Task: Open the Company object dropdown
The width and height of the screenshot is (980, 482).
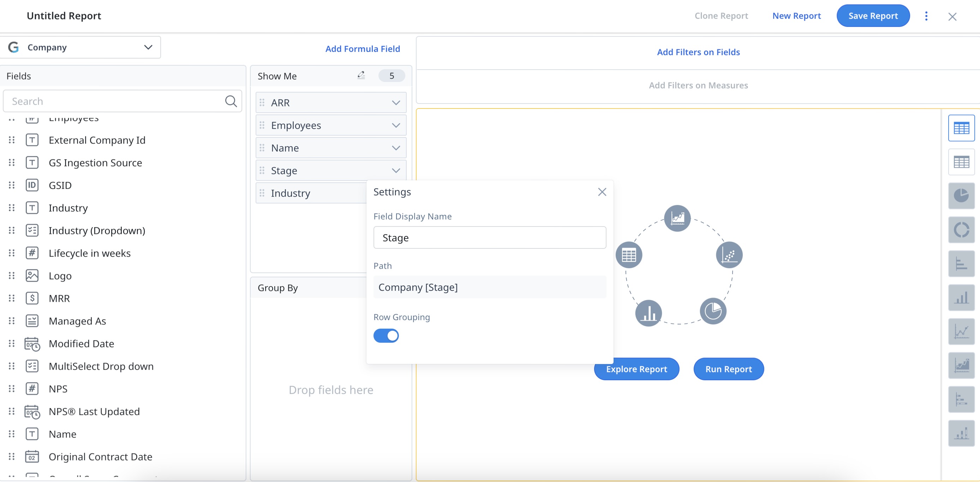Action: tap(80, 47)
